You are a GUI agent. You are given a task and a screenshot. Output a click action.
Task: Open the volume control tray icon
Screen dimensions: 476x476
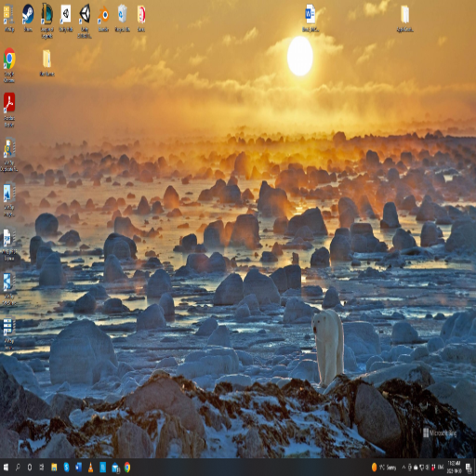click(428, 467)
